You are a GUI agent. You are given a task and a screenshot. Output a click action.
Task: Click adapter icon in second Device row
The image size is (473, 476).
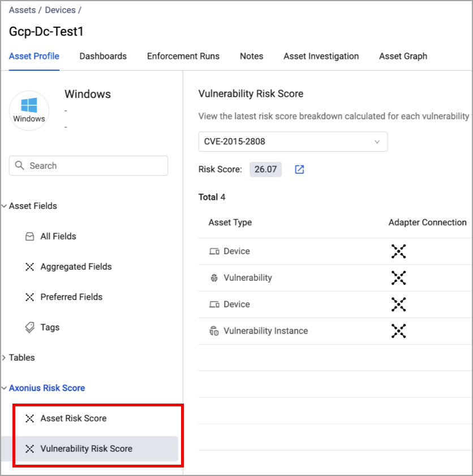tap(399, 304)
